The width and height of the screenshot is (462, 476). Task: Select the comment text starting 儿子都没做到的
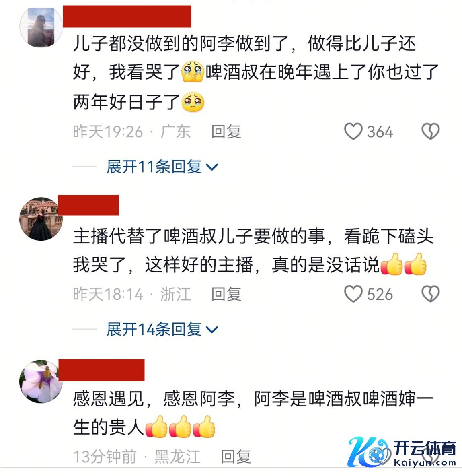(x=256, y=73)
